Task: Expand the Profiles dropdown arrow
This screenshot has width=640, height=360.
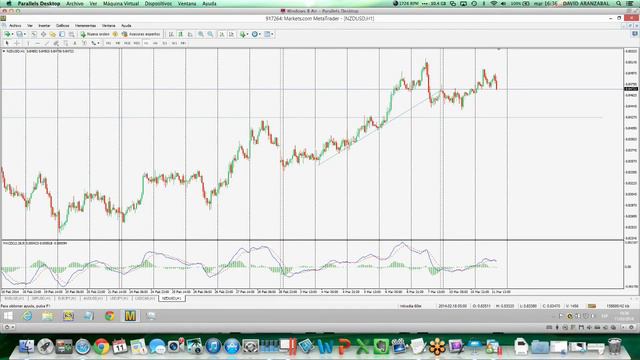Action: (x=24, y=34)
